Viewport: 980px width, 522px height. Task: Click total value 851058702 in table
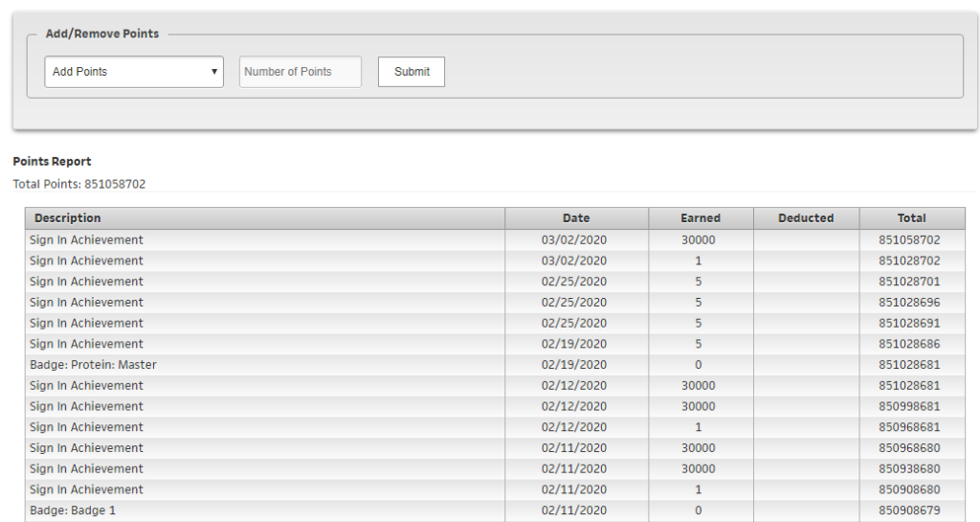[909, 240]
